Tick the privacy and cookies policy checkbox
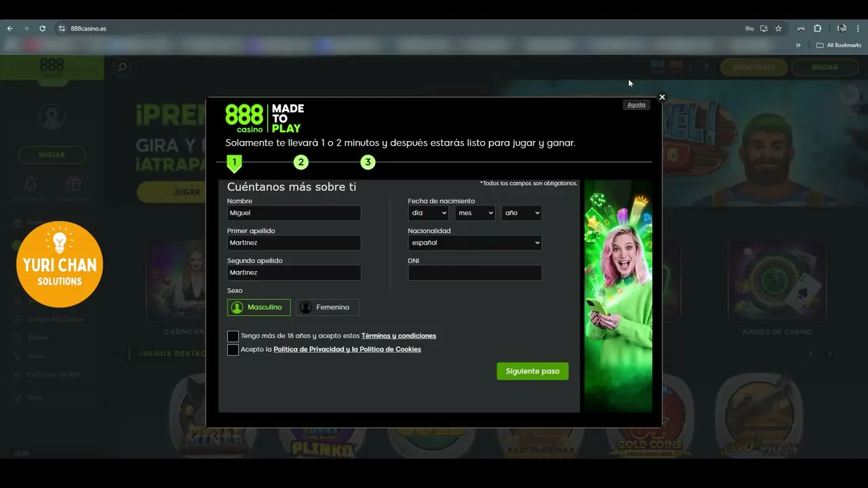 click(233, 350)
